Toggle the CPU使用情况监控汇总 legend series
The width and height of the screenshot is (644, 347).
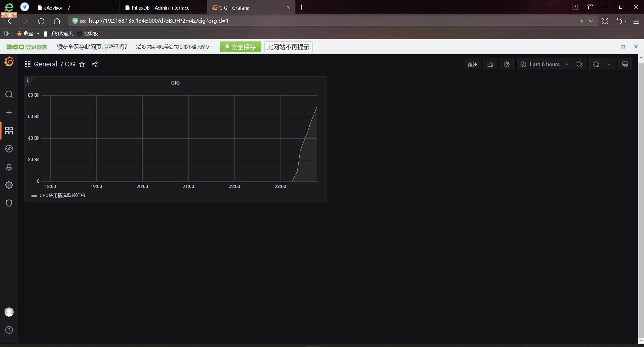62,196
